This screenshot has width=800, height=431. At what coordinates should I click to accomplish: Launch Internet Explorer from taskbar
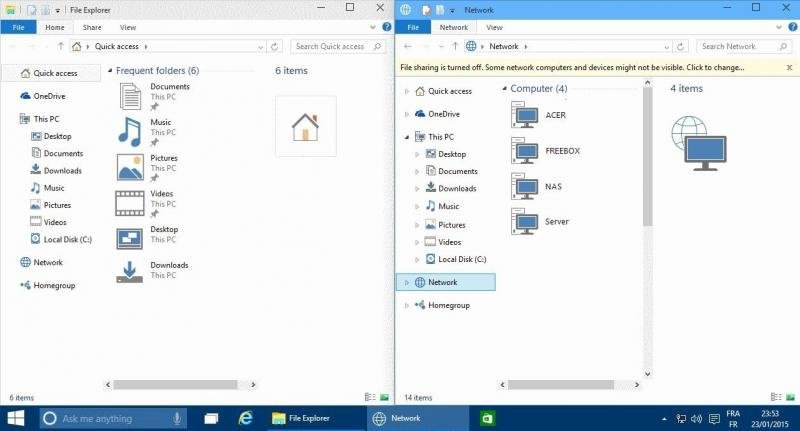tap(246, 419)
